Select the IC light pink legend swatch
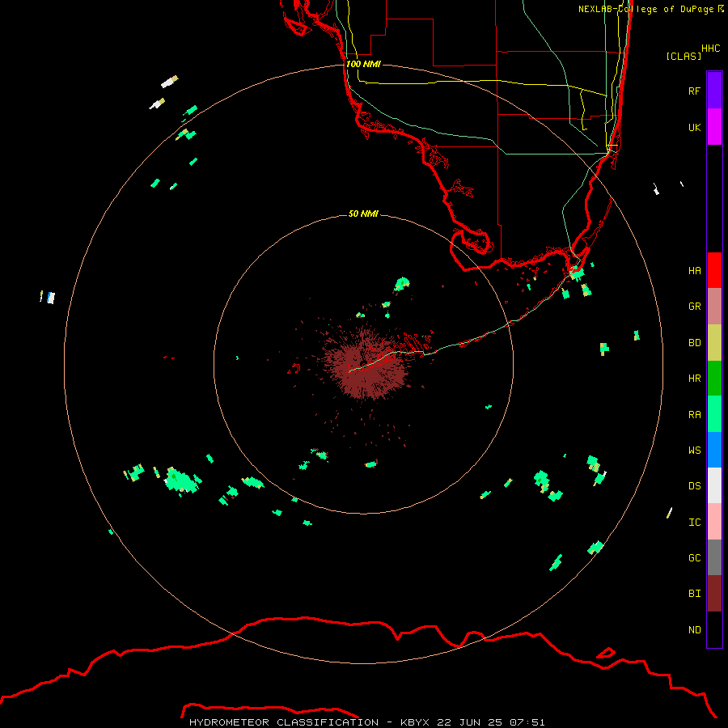This screenshot has height=728, width=728. click(714, 522)
